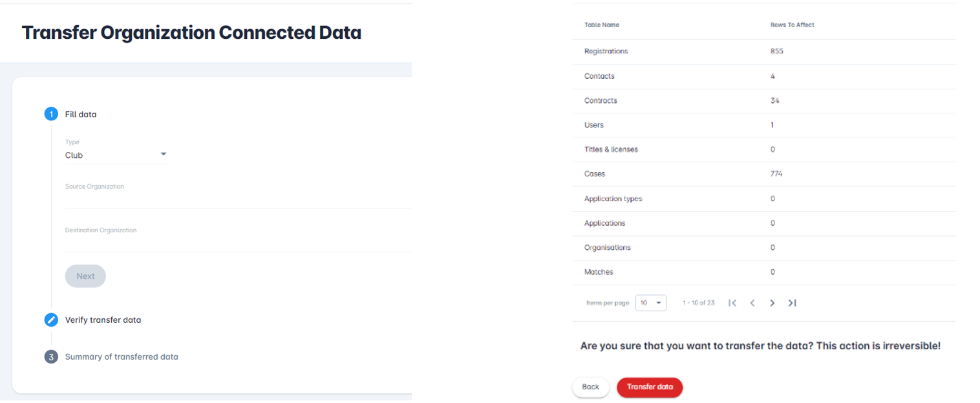Image resolution: width=980 pixels, height=403 pixels.
Task: Go to next page of table
Action: 772,303
